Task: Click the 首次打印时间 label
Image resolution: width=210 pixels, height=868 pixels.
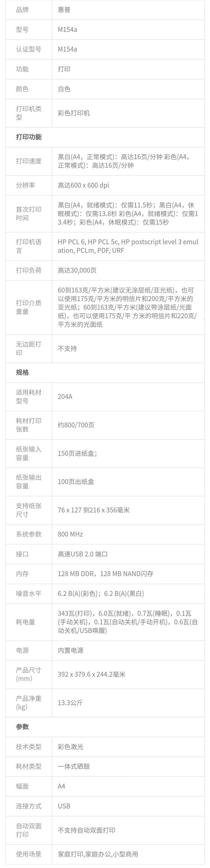Action: pyautogui.click(x=29, y=214)
